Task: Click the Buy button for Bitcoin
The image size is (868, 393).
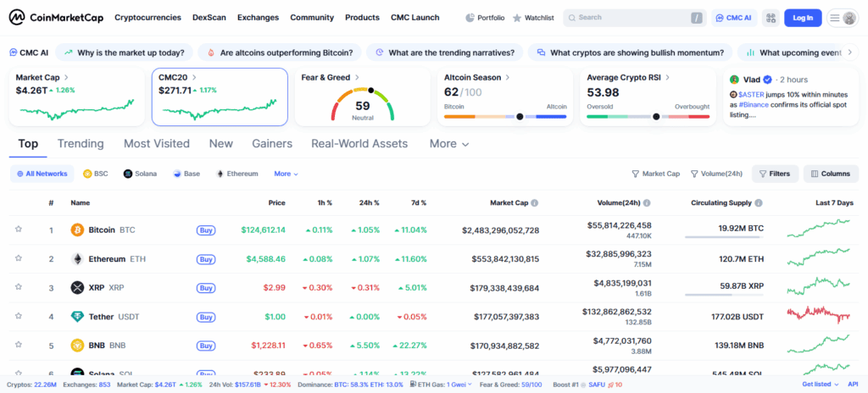Action: [205, 230]
